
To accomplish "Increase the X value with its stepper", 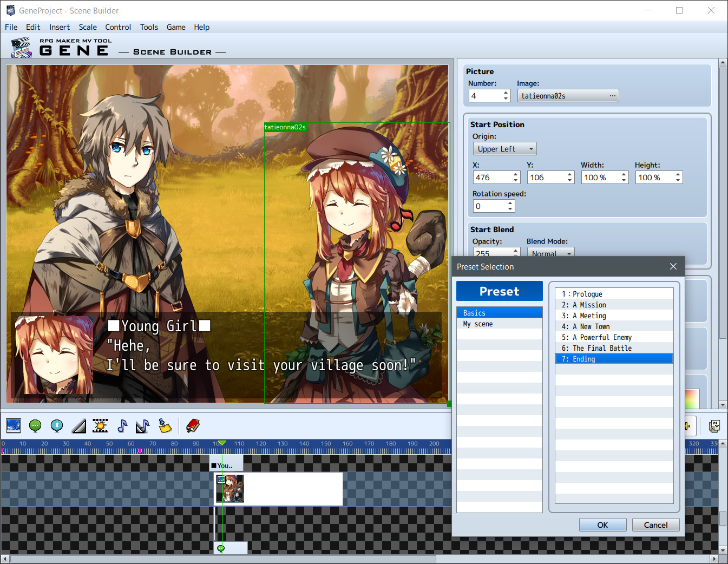I will tap(515, 174).
